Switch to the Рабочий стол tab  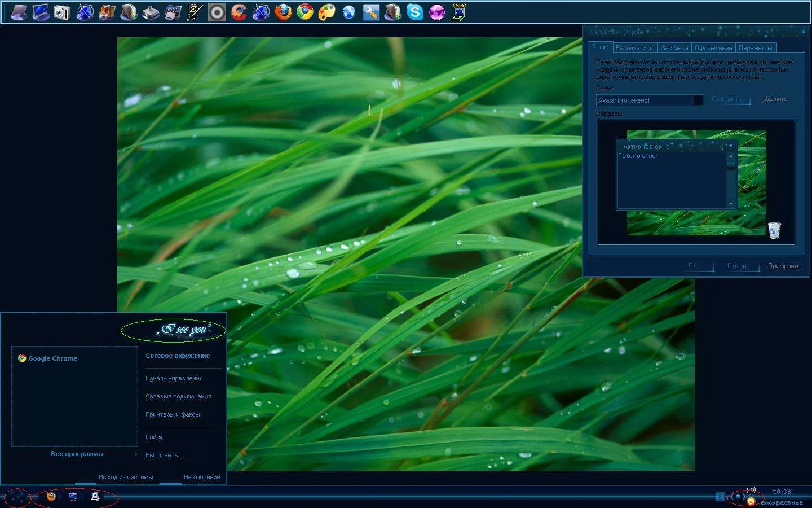635,48
